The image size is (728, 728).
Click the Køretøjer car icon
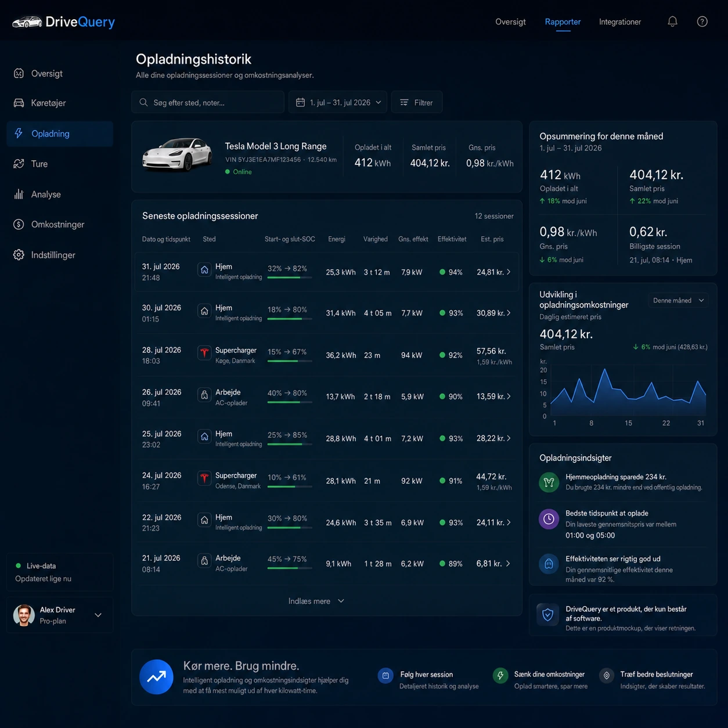(x=19, y=103)
